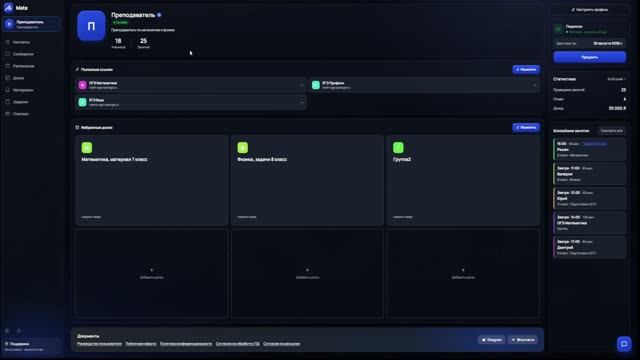
Task: Click the green icon on Физика 8 класс board
Action: click(242, 147)
